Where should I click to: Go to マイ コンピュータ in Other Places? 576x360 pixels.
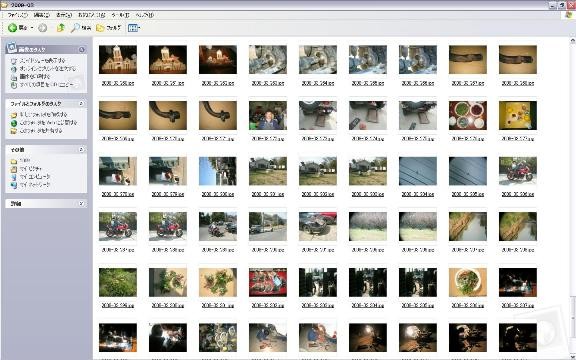[x=35, y=177]
